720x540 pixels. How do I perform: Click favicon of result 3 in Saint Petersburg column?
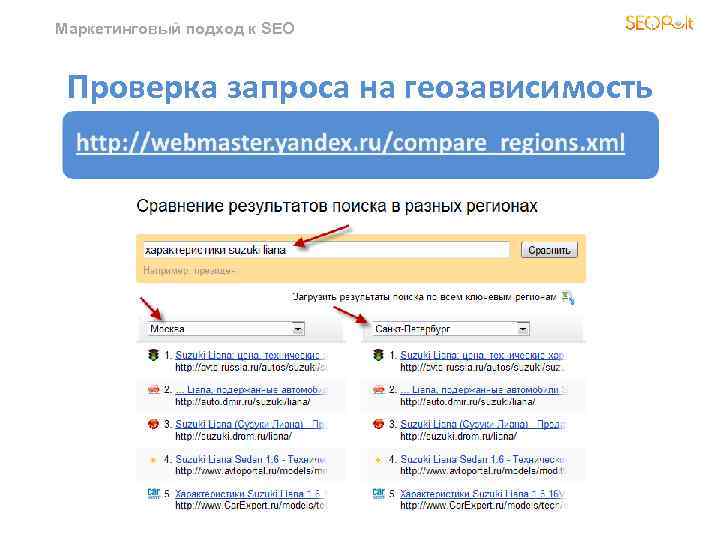tap(378, 424)
